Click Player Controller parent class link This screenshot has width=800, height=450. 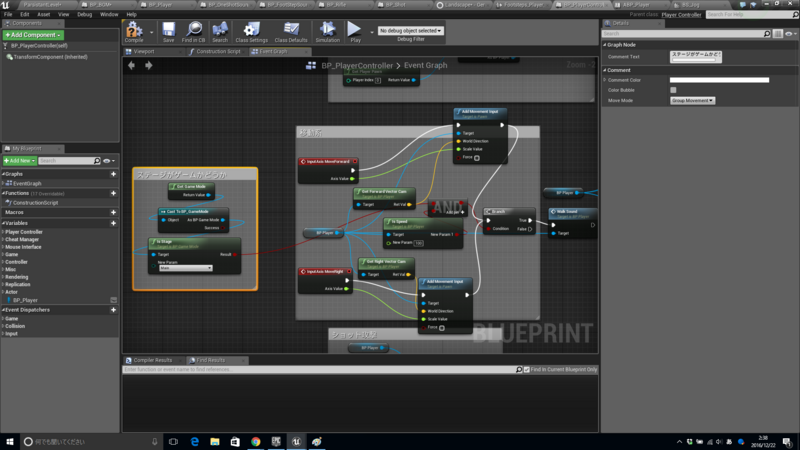(x=681, y=15)
